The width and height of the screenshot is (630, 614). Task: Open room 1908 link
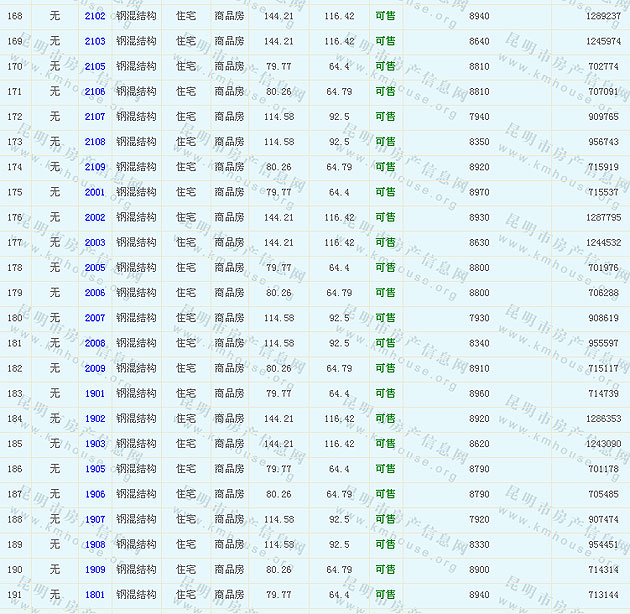(95, 545)
